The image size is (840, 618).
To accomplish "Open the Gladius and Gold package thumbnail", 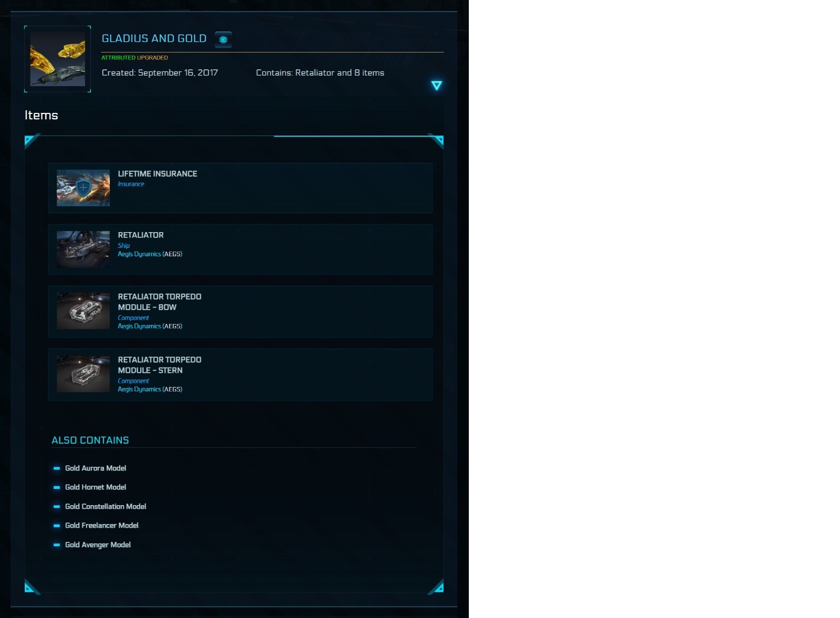I will tap(58, 59).
